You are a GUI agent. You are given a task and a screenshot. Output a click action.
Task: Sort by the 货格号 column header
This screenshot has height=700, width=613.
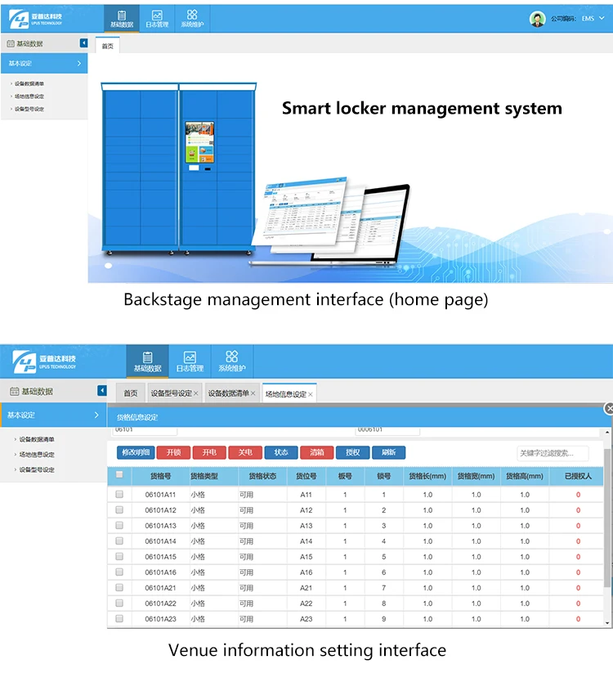[160, 476]
